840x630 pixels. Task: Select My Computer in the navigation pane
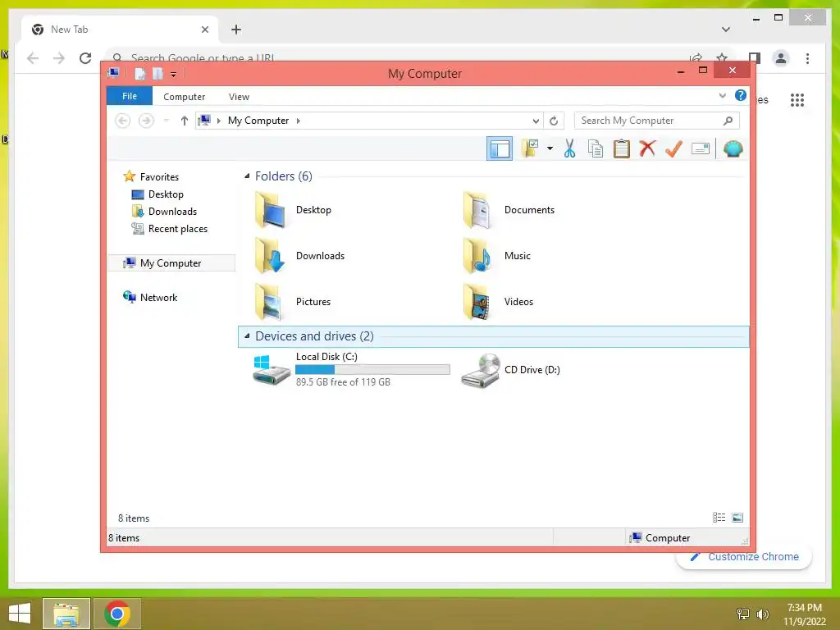click(x=171, y=263)
